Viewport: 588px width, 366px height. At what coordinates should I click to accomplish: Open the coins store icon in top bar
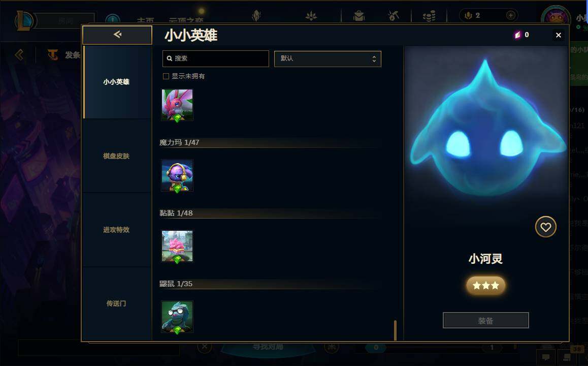pyautogui.click(x=429, y=16)
